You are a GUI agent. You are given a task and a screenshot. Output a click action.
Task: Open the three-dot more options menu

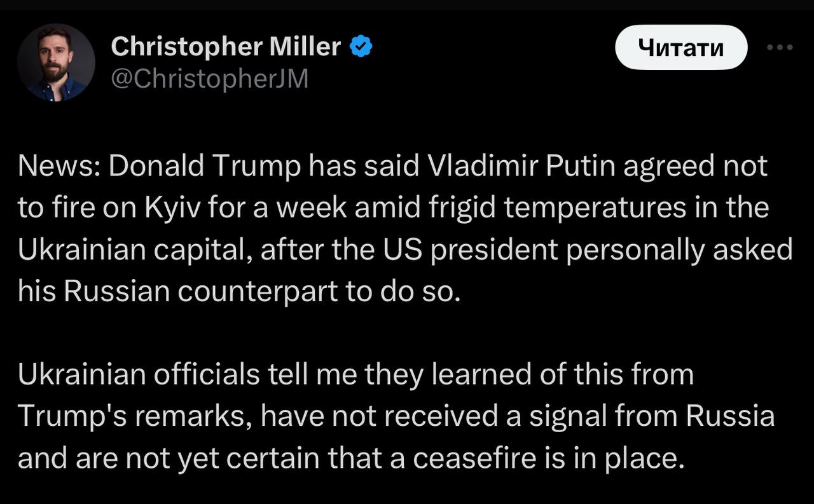coord(780,47)
